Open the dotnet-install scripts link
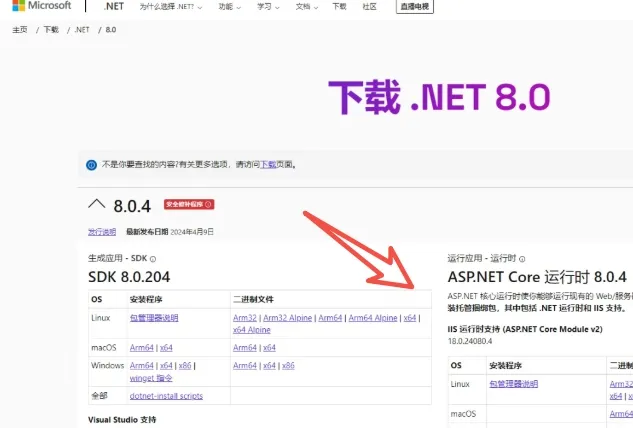The height and width of the screenshot is (428, 633). 166,396
